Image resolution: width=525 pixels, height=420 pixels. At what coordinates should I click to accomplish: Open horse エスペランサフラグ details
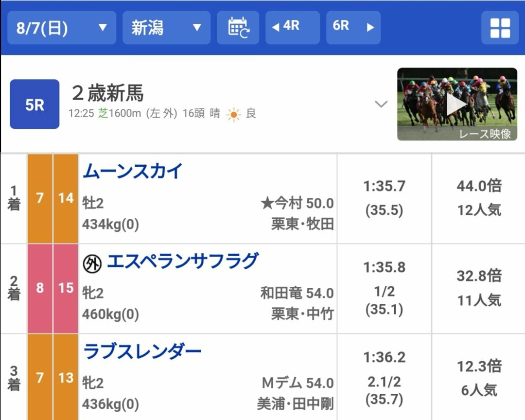click(183, 261)
